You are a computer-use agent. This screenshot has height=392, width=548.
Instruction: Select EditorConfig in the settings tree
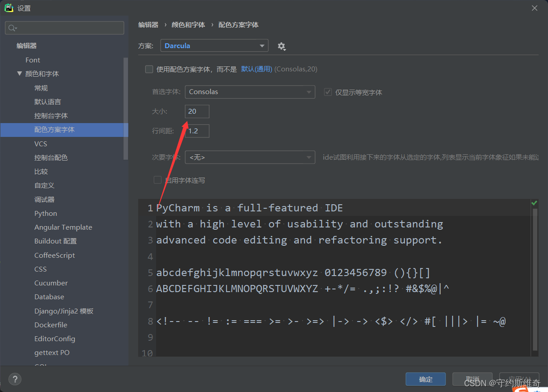click(55, 338)
